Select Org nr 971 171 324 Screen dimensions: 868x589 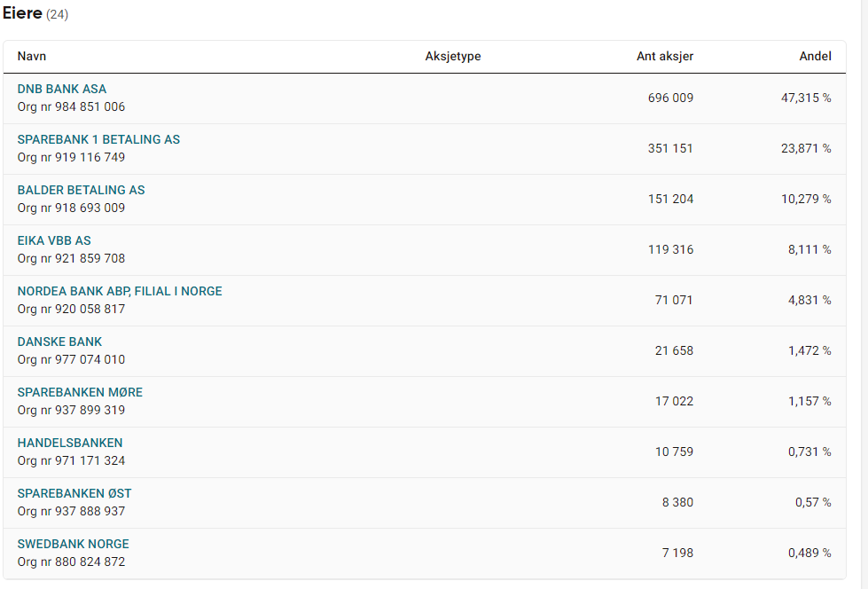point(72,460)
